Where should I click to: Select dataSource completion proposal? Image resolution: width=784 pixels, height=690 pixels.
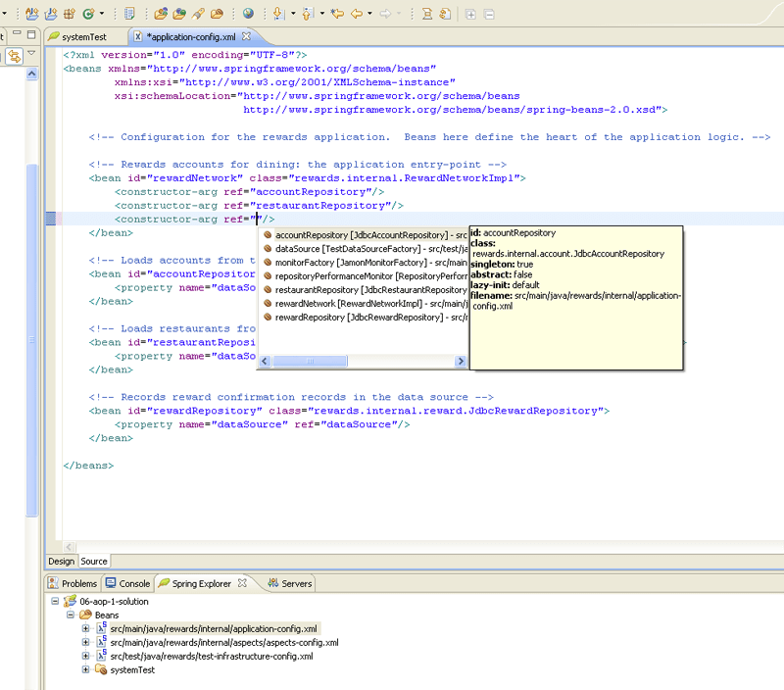365,249
